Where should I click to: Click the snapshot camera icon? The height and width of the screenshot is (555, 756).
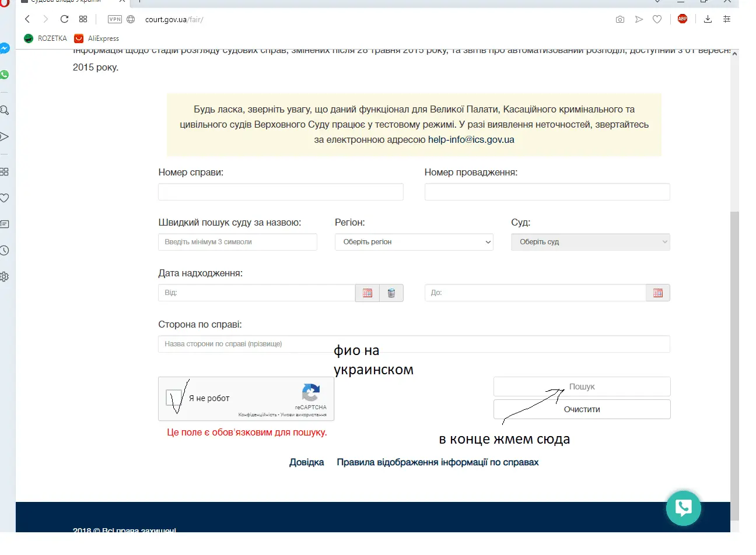pyautogui.click(x=620, y=19)
